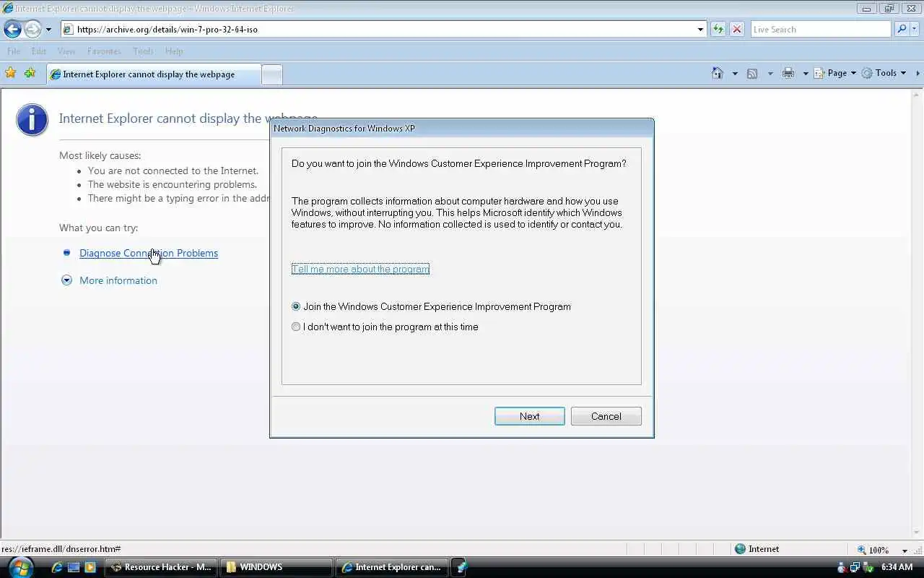Click the Cancel button in dialog
Screen dimensions: 924x578
coord(606,416)
